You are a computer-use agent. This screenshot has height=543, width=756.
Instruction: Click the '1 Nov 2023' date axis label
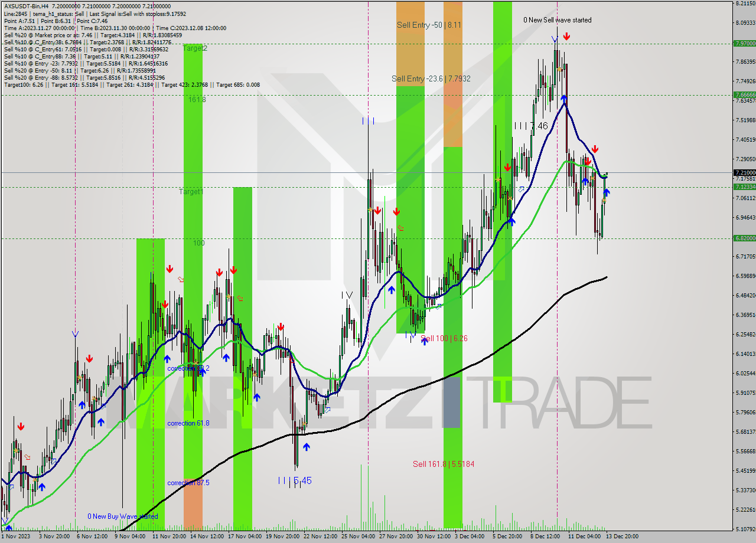[16, 537]
